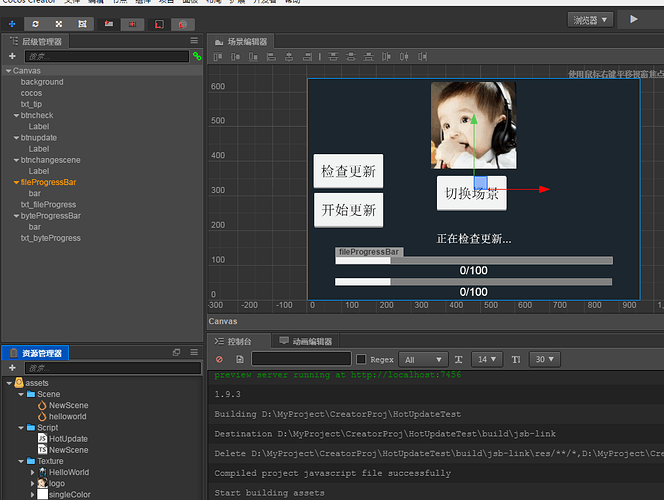The image size is (664, 500).
Task: Collapse the Script folder in assets
Action: (x=20, y=428)
